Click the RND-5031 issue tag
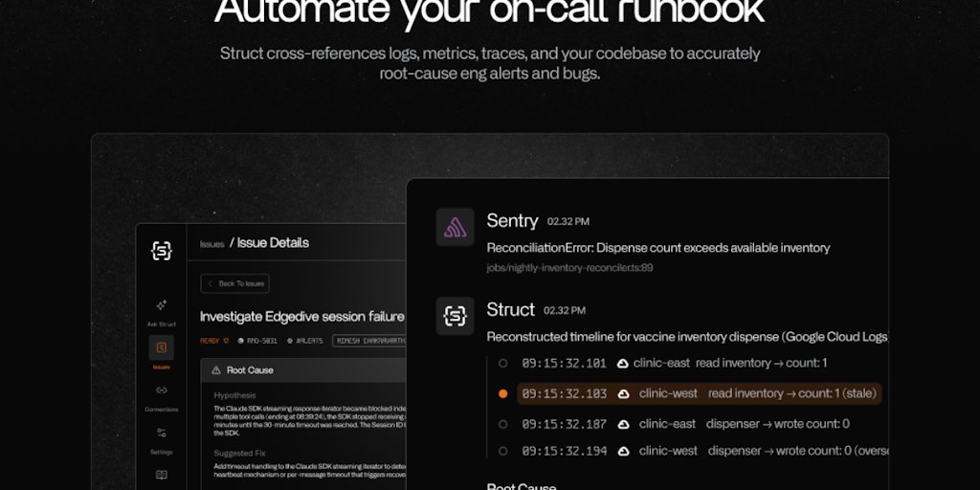 [x=257, y=341]
